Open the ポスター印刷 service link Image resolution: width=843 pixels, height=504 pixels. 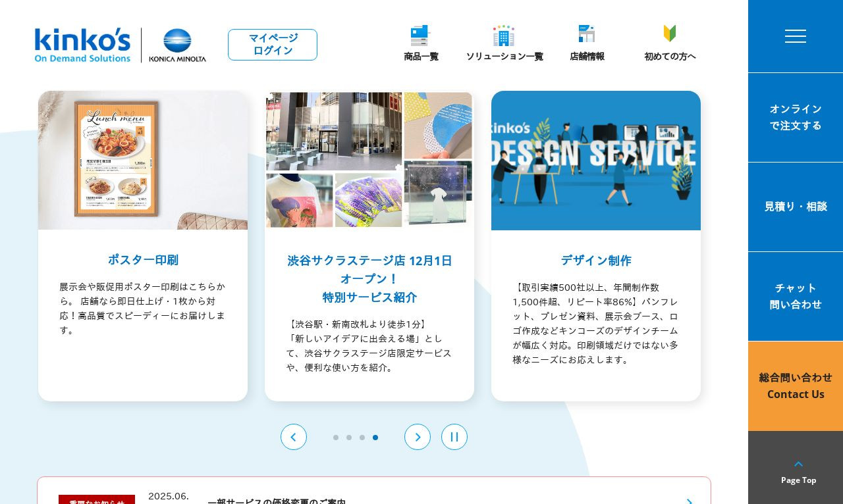(143, 260)
